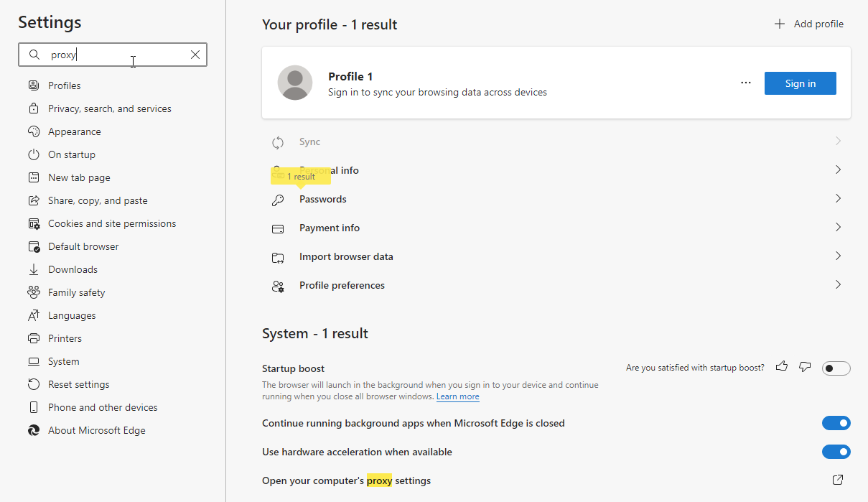The height and width of the screenshot is (502, 868).
Task: Click the thumbs up icon for startup boost
Action: (x=782, y=367)
